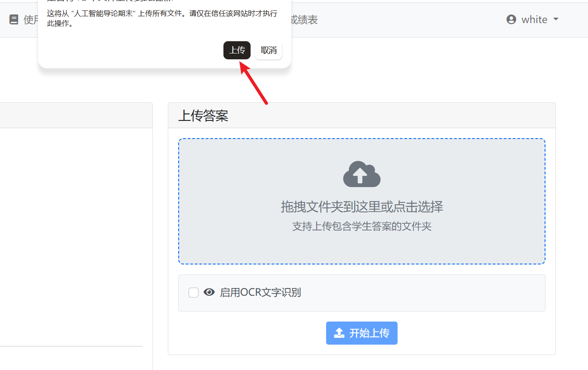
Task: Click the 上传答案 panel heading
Action: click(x=204, y=115)
